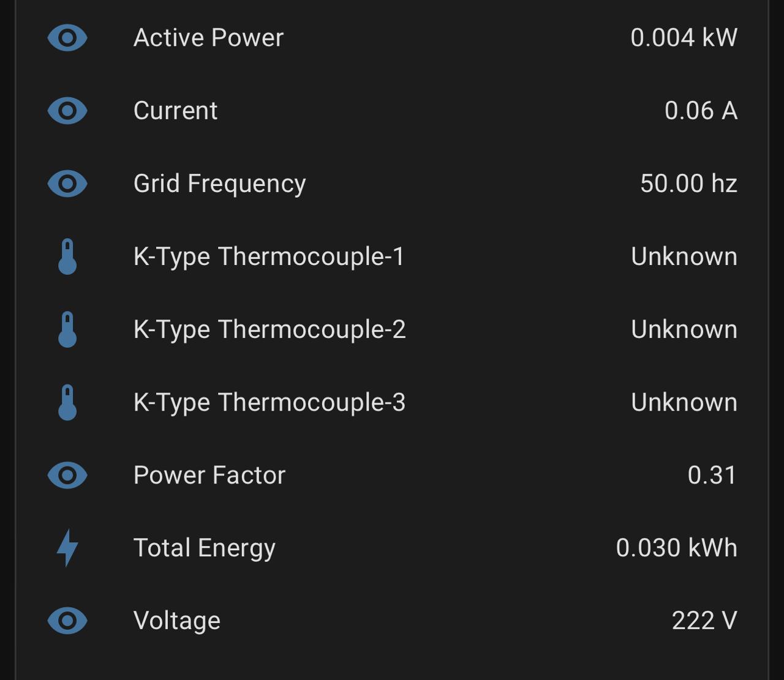This screenshot has width=784, height=680.
Task: Click the eye icon next to Current
Action: coord(67,111)
